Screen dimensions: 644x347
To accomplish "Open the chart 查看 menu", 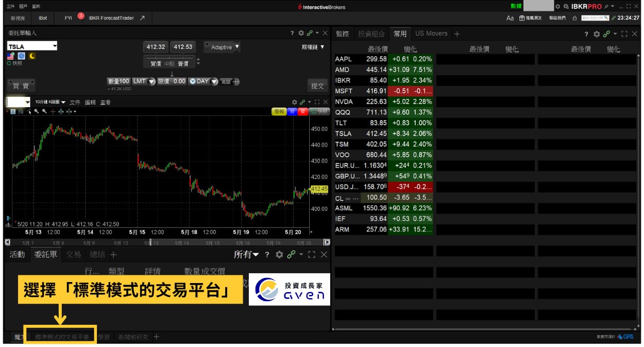I will 105,102.
